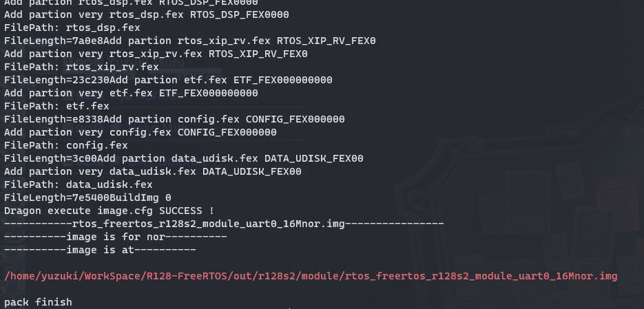Click the "FilePath: data_udisk.fex" line

(78, 184)
